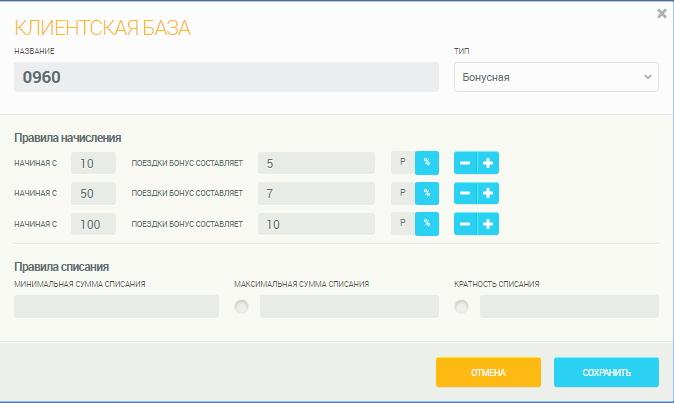Select ruble (Р) bonus type for 50 trips row
The width and height of the screenshot is (674, 403).
(403, 193)
